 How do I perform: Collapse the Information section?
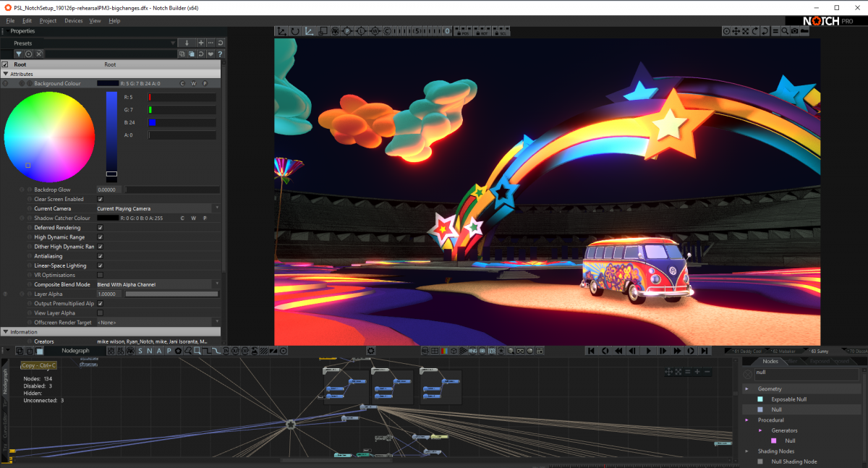[x=6, y=332]
